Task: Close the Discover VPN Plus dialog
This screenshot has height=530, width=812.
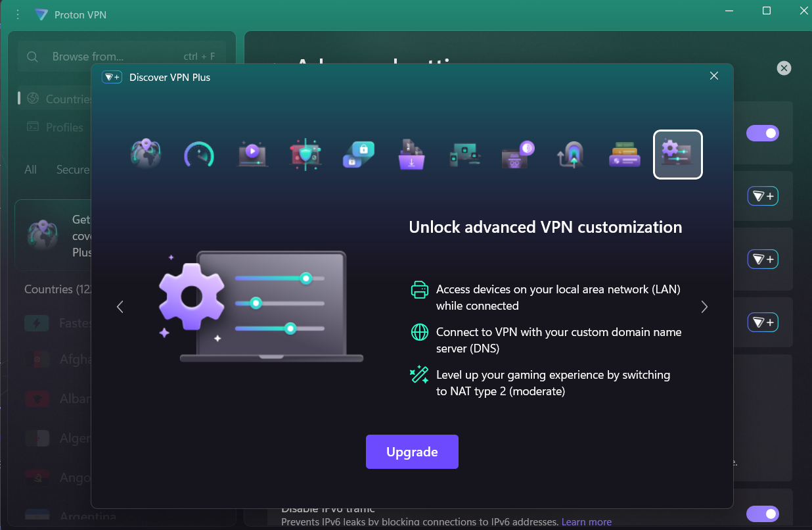Action: [x=714, y=76]
